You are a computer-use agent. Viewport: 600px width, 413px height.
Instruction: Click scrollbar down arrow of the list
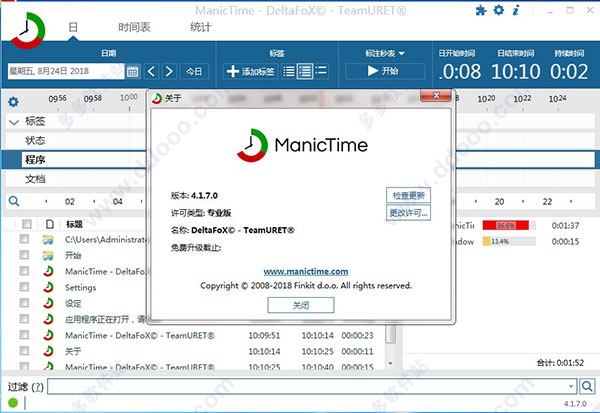(390, 363)
